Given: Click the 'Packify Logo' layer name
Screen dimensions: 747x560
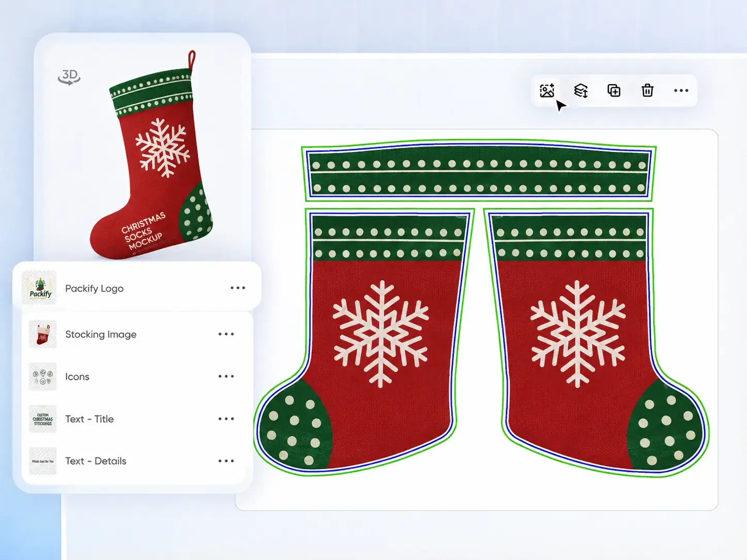Looking at the screenshot, I should tap(94, 288).
